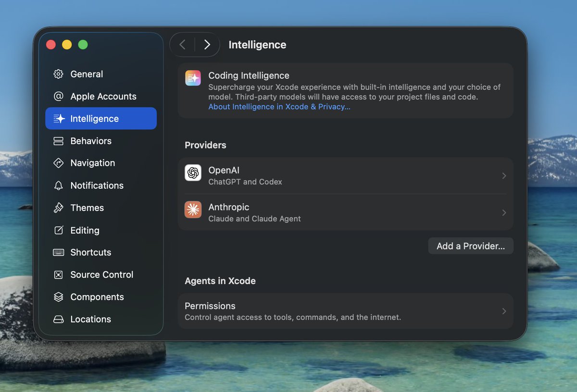
Task: Click the Apple Accounts @ icon
Action: [59, 96]
